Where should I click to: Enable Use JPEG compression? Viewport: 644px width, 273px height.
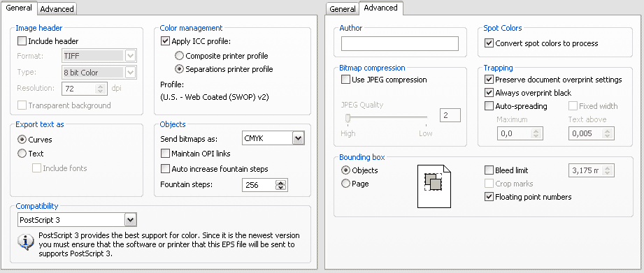(x=345, y=80)
